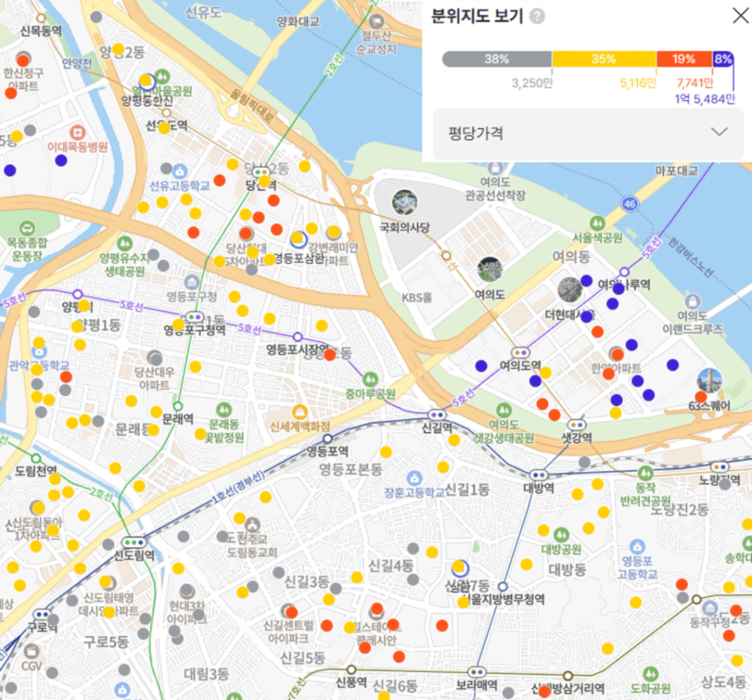Click the 샛강역 subway station marker
The image size is (752, 700).
coord(576,425)
